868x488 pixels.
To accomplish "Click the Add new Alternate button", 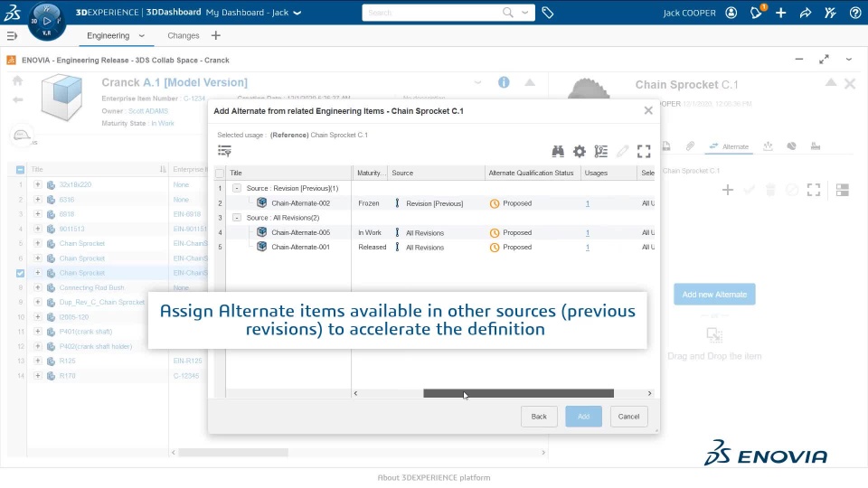I will (714, 295).
